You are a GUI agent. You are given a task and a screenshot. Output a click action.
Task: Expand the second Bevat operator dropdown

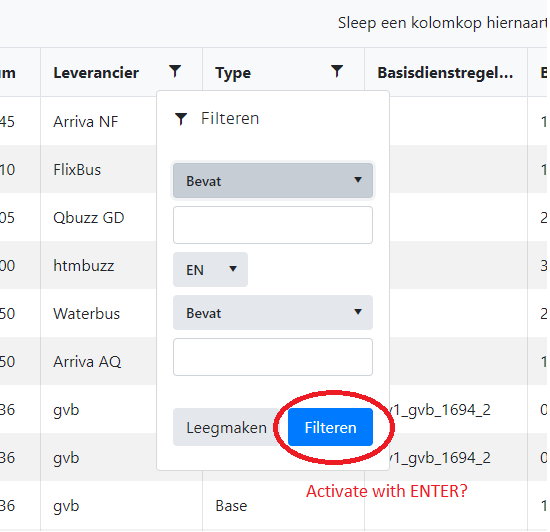(x=273, y=312)
